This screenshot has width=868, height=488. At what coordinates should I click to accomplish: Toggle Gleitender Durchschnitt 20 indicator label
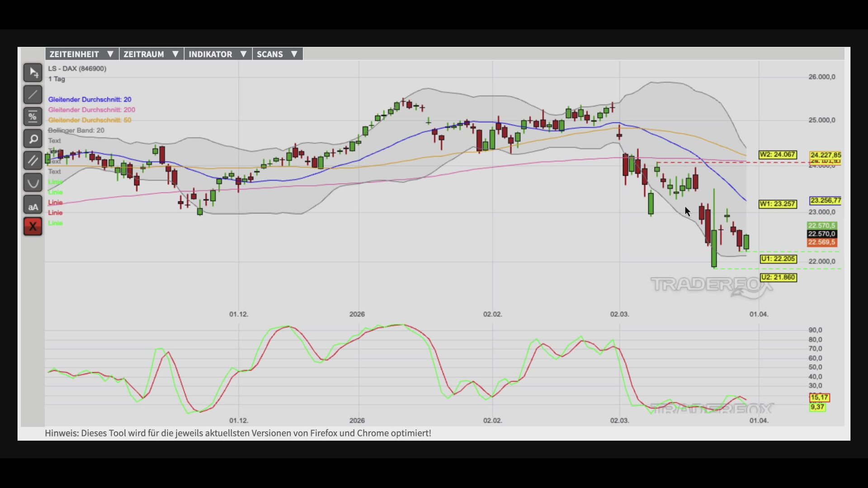(90, 99)
